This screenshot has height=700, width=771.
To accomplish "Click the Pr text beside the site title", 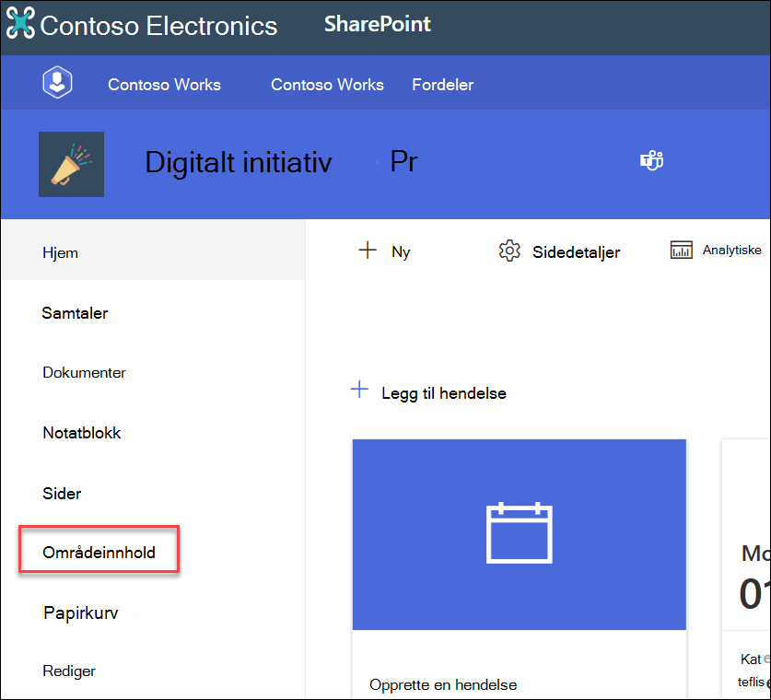I will [403, 161].
